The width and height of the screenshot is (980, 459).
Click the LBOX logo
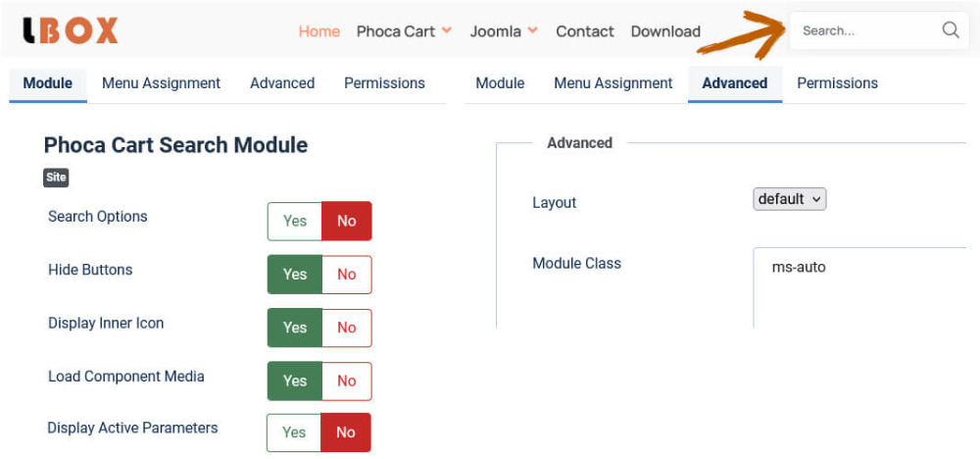pos(70,30)
